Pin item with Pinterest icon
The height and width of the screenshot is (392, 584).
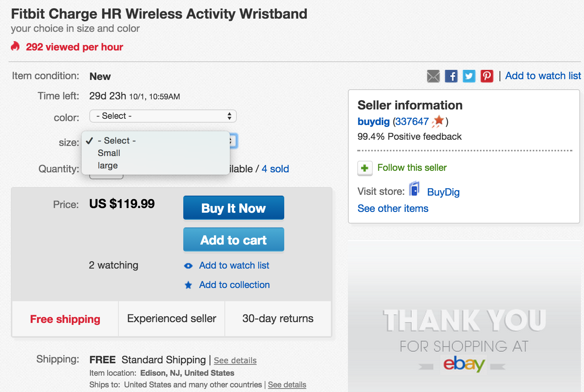[x=487, y=76]
